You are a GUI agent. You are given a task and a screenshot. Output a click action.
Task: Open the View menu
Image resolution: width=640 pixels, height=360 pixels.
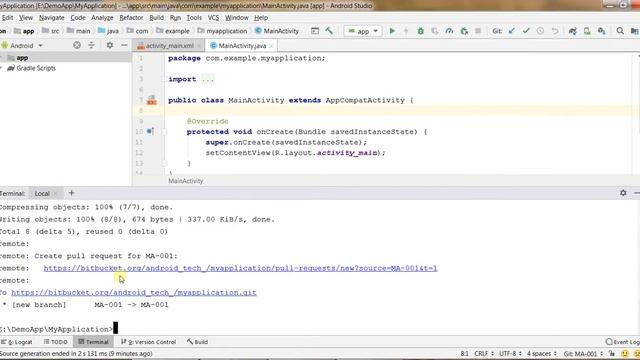pos(26,18)
